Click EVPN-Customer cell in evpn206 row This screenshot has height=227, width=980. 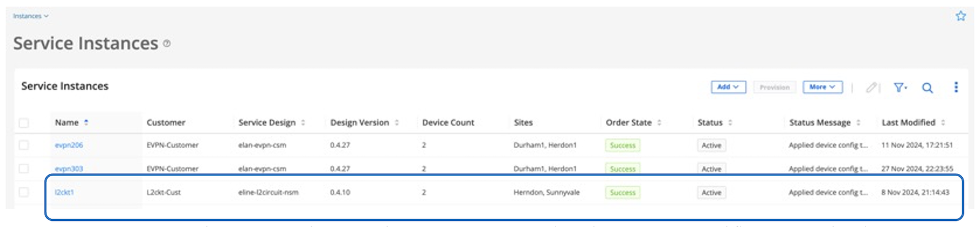[x=172, y=145]
